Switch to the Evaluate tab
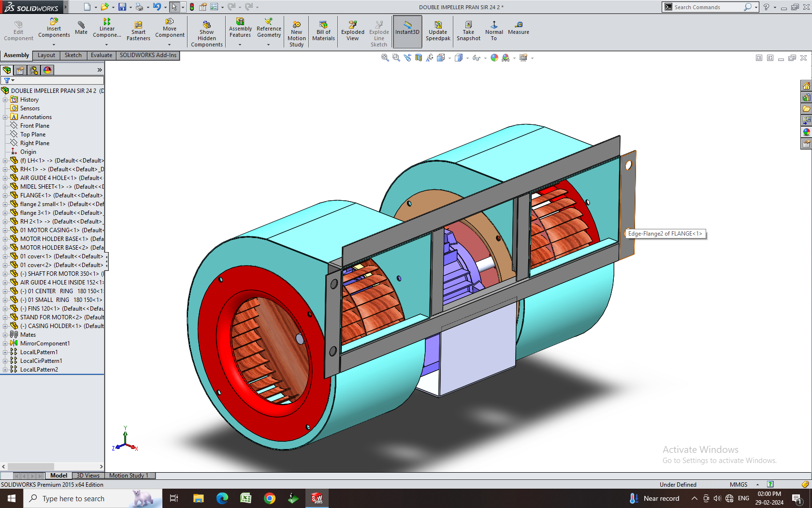Image resolution: width=812 pixels, height=508 pixels. pyautogui.click(x=101, y=55)
